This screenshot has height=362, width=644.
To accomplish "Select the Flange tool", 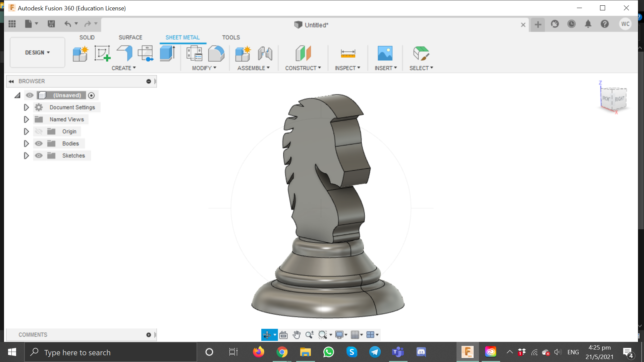I will coord(124,54).
